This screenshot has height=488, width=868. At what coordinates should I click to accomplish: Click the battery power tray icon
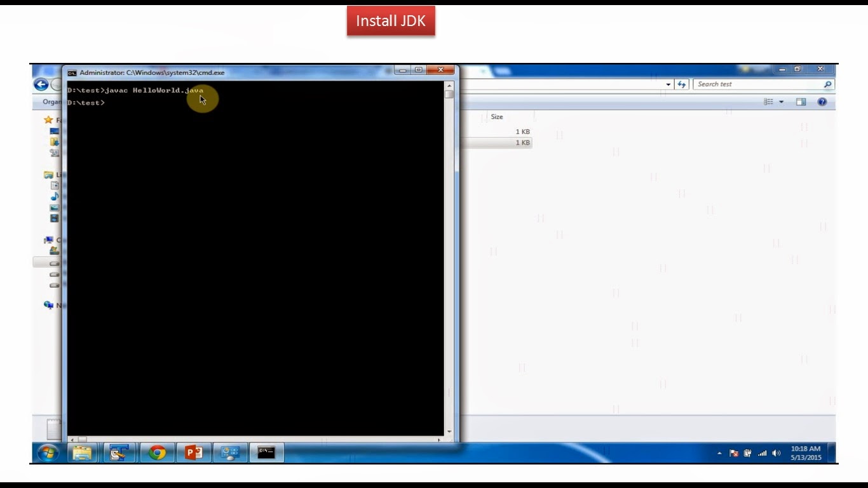[x=748, y=454]
